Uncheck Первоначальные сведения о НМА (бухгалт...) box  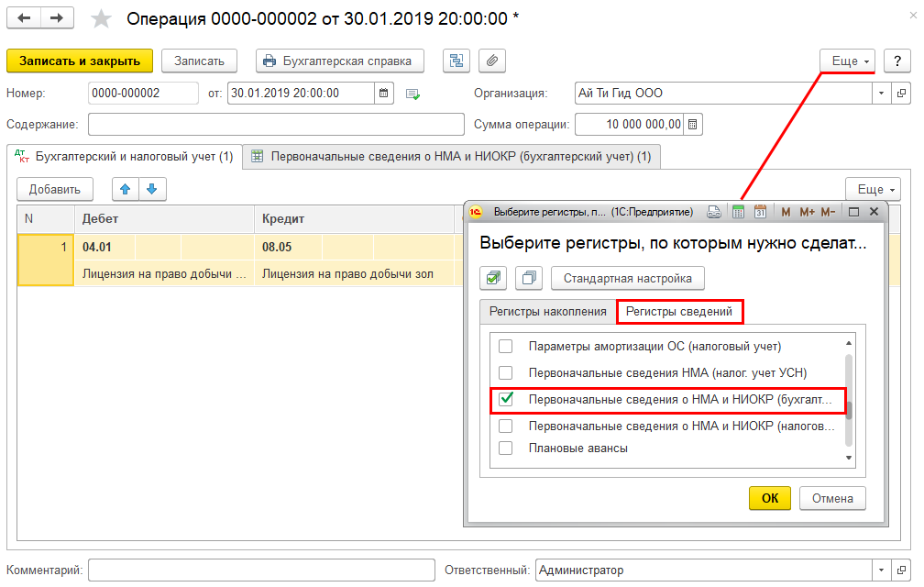[506, 399]
